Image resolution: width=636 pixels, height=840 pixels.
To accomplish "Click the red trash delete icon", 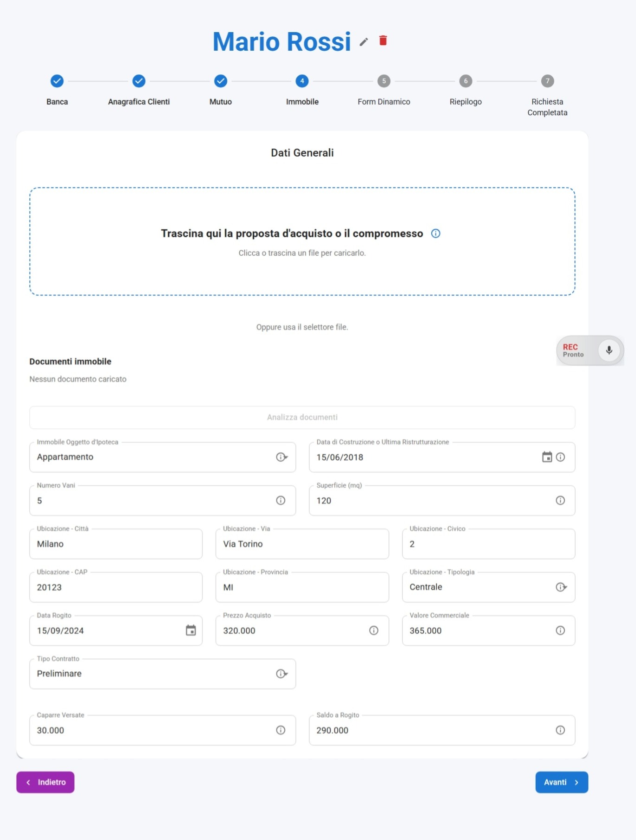I will tap(383, 40).
